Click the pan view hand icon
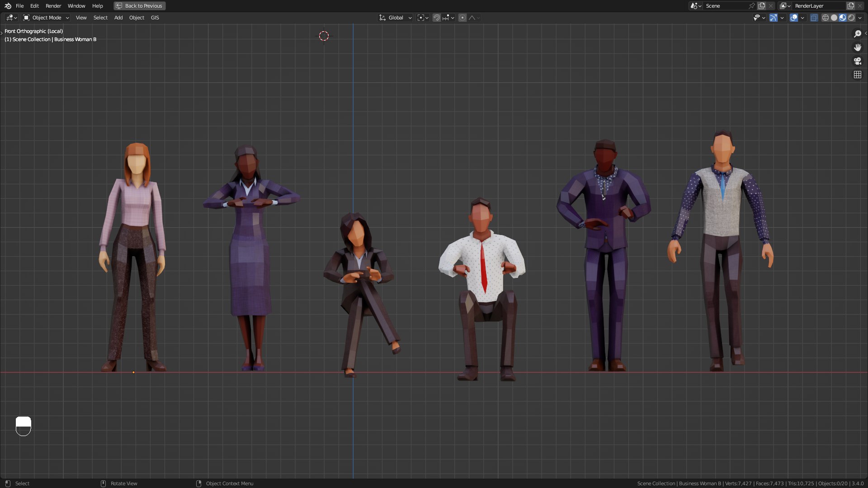 857,47
